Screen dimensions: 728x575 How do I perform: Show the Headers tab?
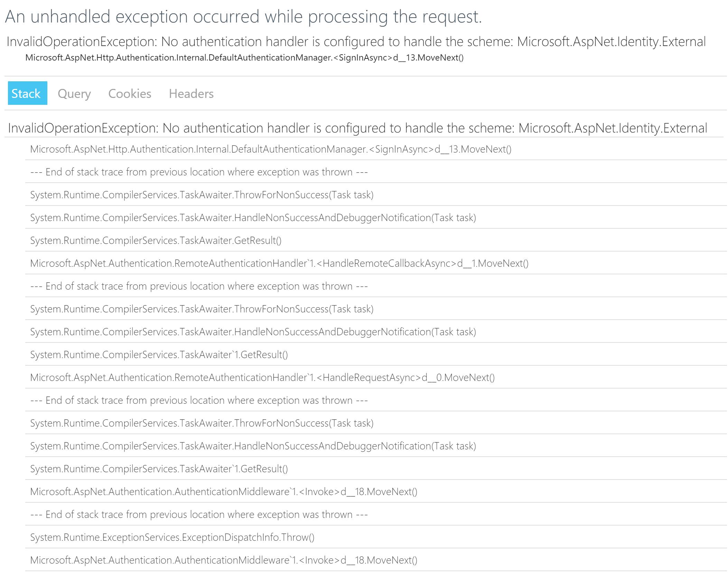click(x=191, y=93)
